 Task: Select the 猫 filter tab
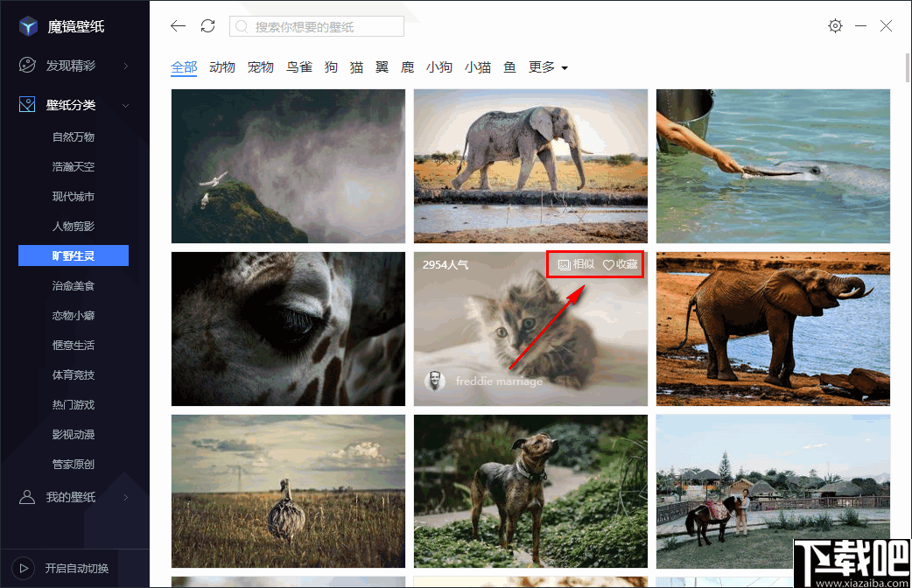[356, 67]
